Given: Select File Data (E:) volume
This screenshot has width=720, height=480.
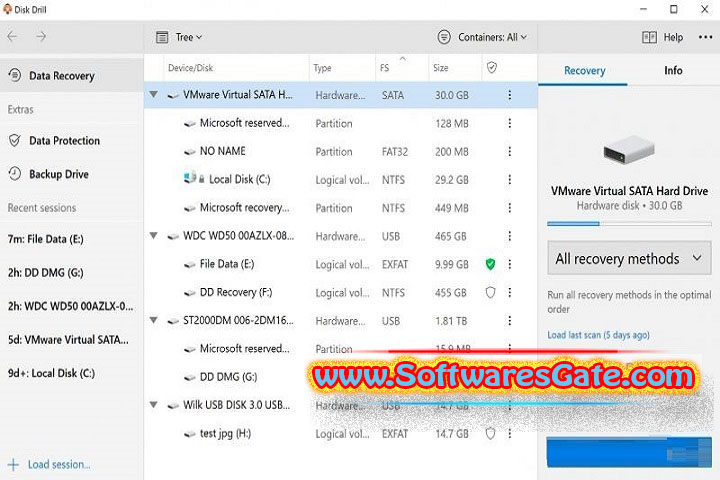Looking at the screenshot, I should pyautogui.click(x=340, y=264).
